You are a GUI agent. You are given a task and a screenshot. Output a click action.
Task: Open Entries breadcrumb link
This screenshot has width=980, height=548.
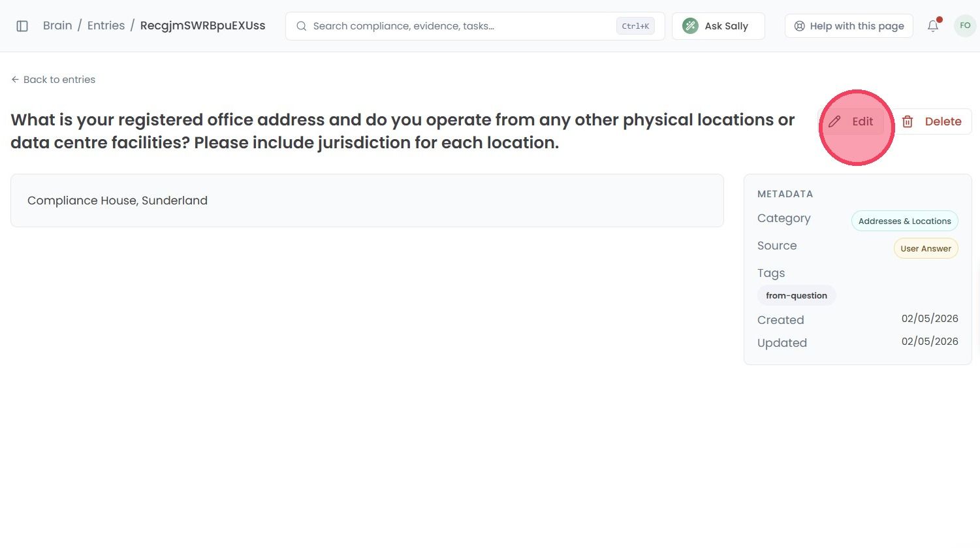click(x=106, y=25)
